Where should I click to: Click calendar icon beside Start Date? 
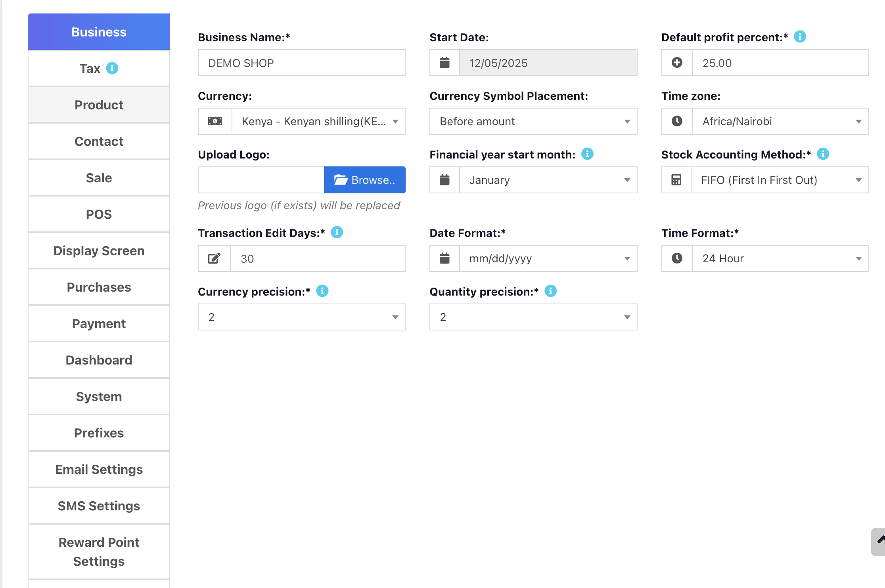coord(444,63)
